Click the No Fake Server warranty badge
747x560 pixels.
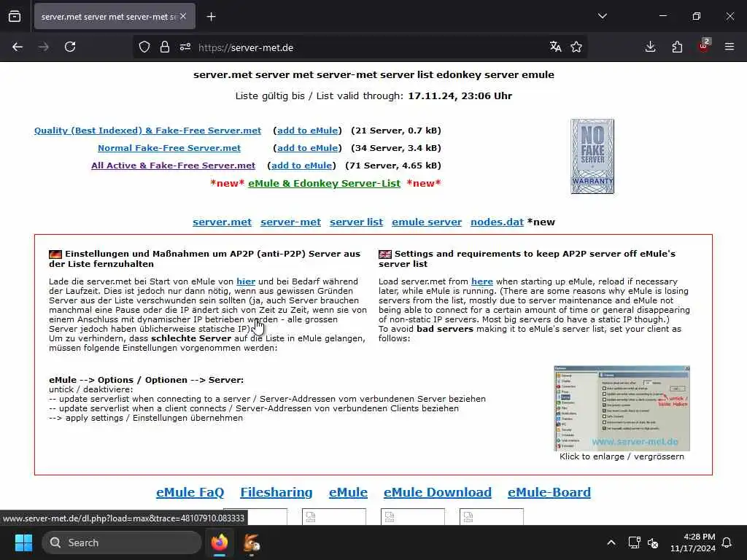pyautogui.click(x=592, y=156)
